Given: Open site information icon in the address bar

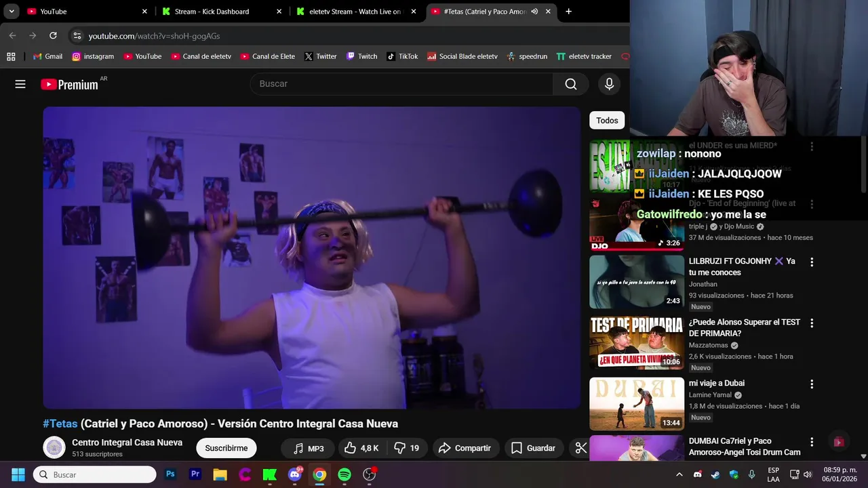Looking at the screenshot, I should [x=77, y=35].
